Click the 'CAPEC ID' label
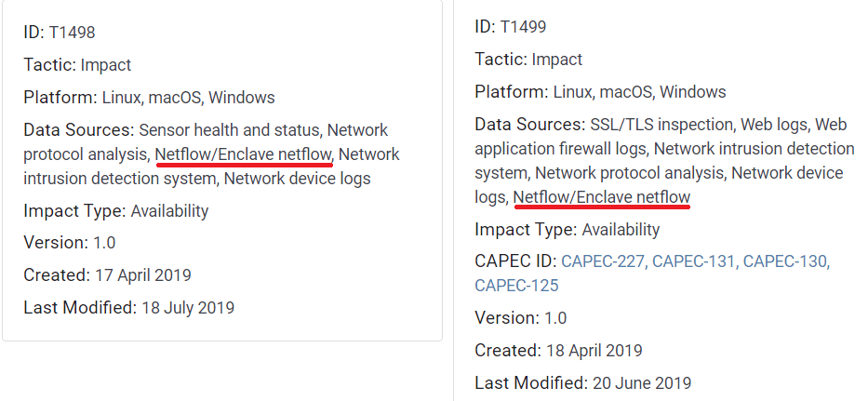The image size is (868, 401). tap(514, 261)
